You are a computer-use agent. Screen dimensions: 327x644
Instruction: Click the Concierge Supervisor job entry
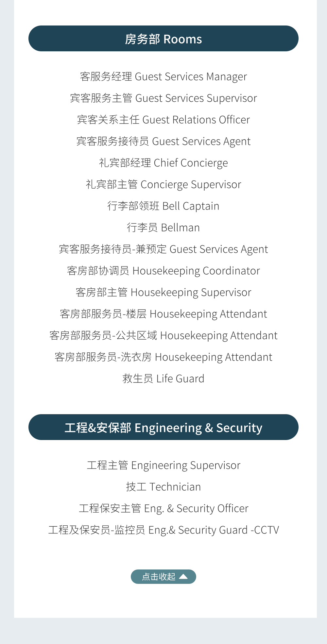(x=163, y=185)
